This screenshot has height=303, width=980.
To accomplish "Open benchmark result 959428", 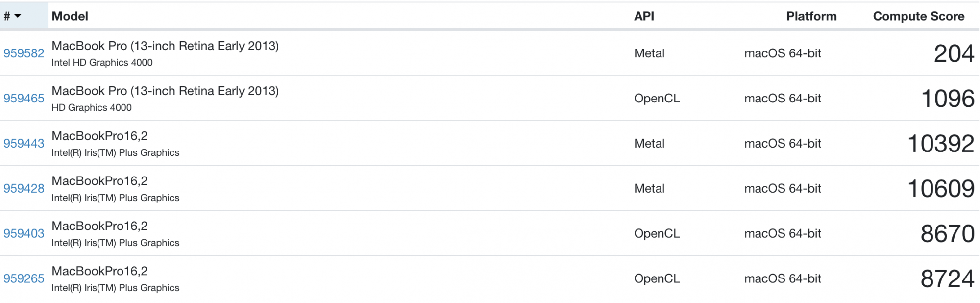I will coord(24,189).
